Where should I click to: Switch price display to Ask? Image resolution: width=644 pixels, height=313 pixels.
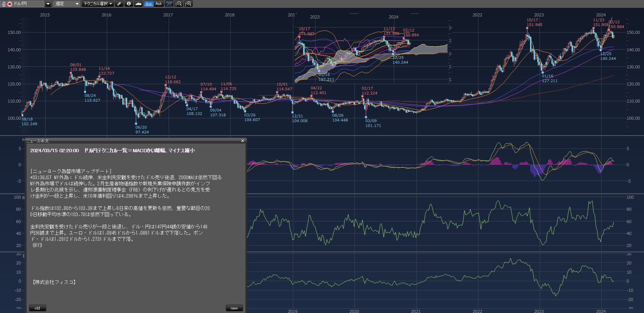tap(158, 4)
